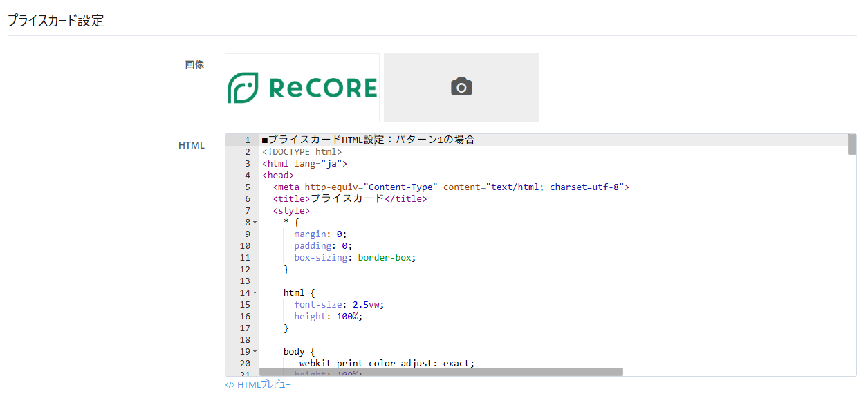Viewport: 868px width, 394px height.
Task: Click the margin: 0; declaration
Action: point(320,234)
